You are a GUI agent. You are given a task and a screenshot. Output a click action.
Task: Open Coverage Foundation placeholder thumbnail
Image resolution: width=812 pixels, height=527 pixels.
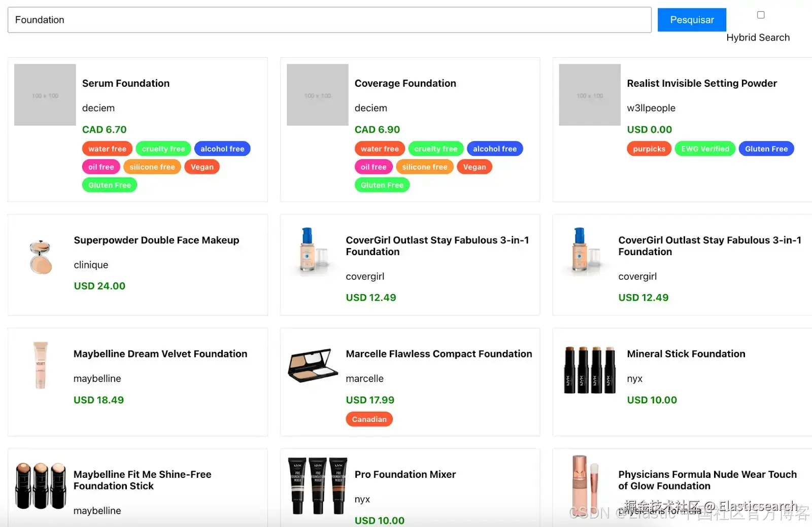[317, 95]
